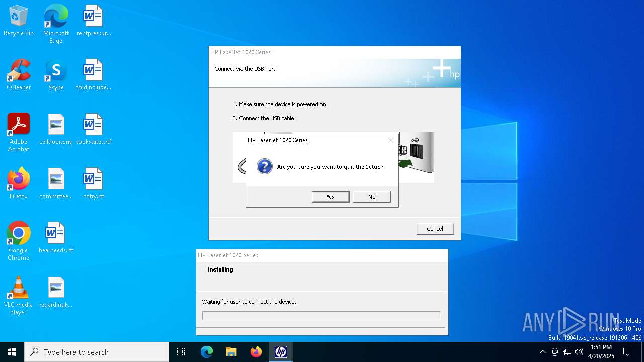Open File Explorer from the taskbar

[x=231, y=352]
